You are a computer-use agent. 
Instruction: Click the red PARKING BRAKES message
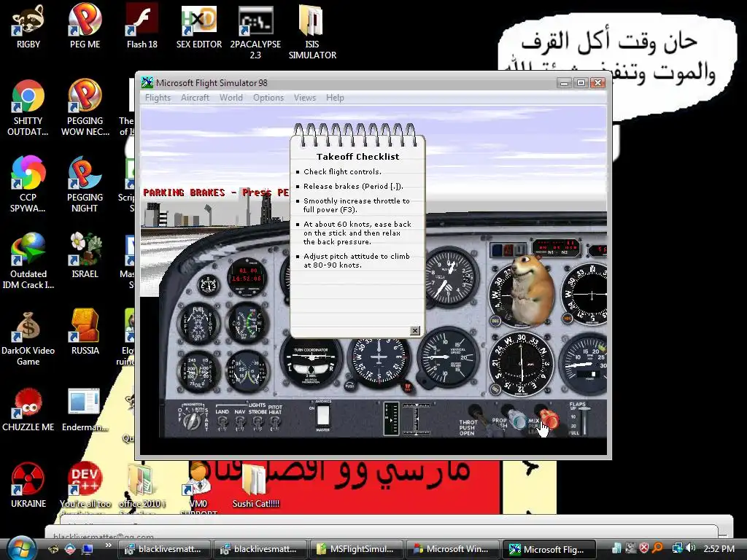[x=216, y=192]
